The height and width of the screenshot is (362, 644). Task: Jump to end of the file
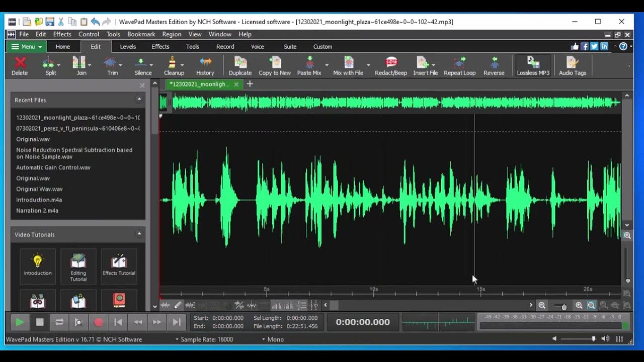[177, 322]
